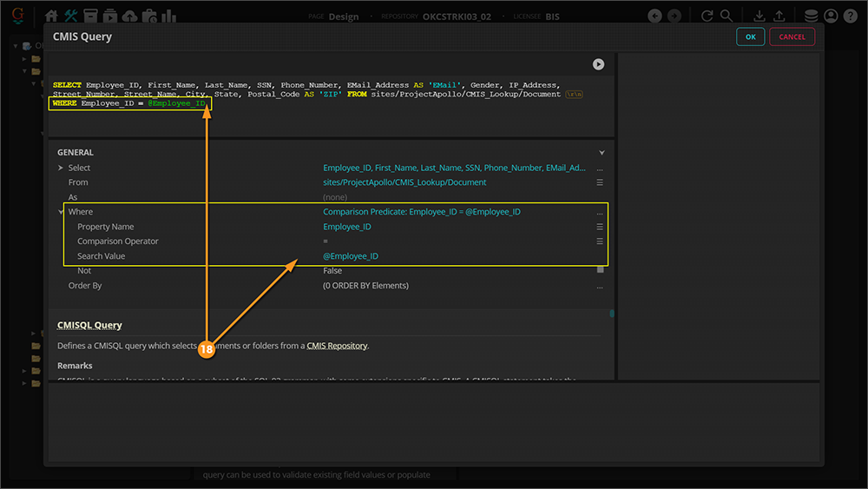Viewport: 868px width, 489px height.
Task: Open the Home icon in top toolbar
Action: [51, 16]
